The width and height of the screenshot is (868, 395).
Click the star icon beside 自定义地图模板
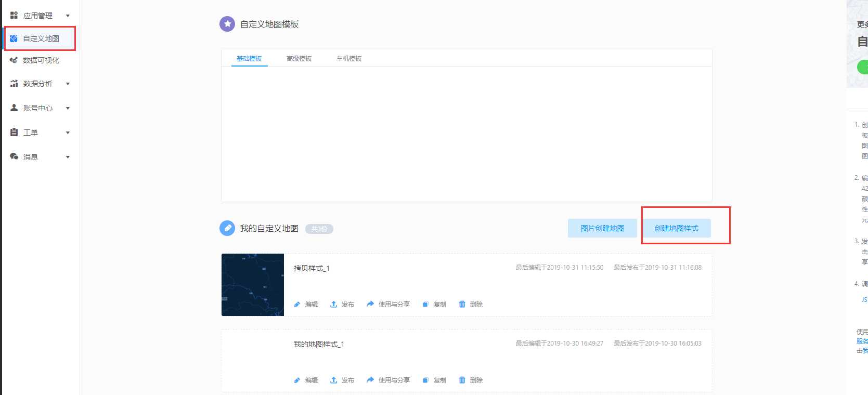point(227,24)
